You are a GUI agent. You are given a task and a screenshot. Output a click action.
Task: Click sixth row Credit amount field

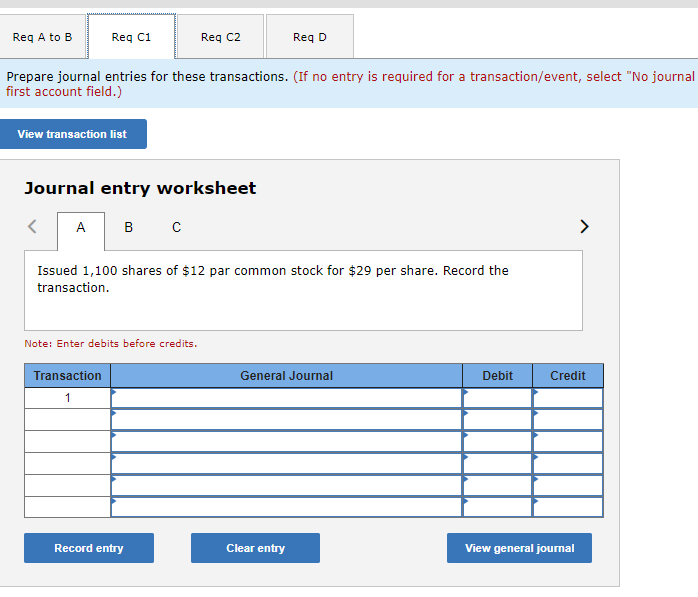(x=568, y=507)
